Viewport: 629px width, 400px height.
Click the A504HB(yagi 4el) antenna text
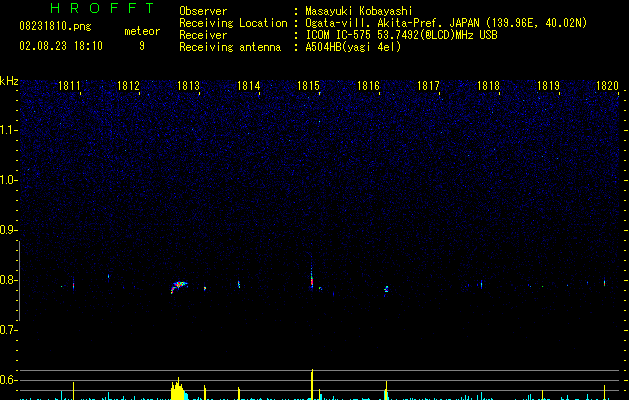(x=353, y=47)
